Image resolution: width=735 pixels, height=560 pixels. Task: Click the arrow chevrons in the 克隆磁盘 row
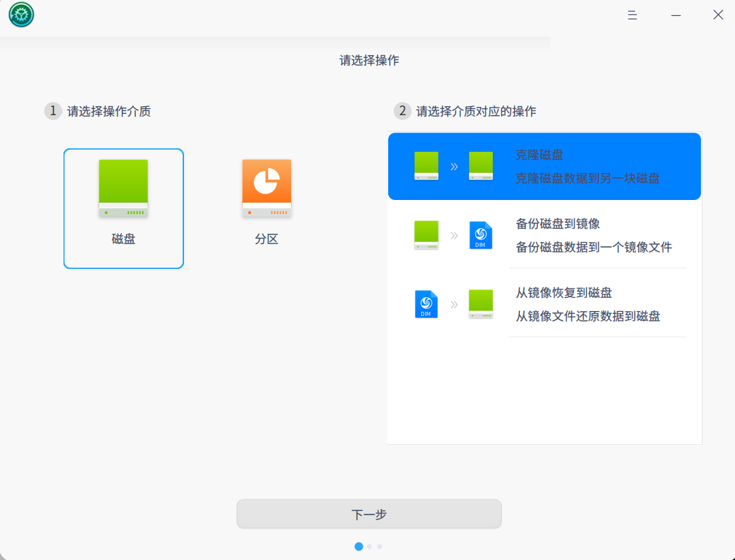click(x=454, y=166)
